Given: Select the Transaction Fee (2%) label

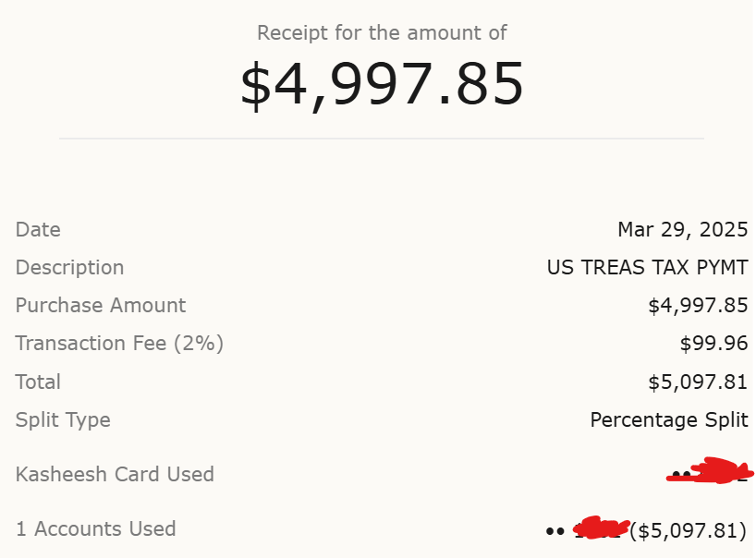Looking at the screenshot, I should (x=119, y=344).
